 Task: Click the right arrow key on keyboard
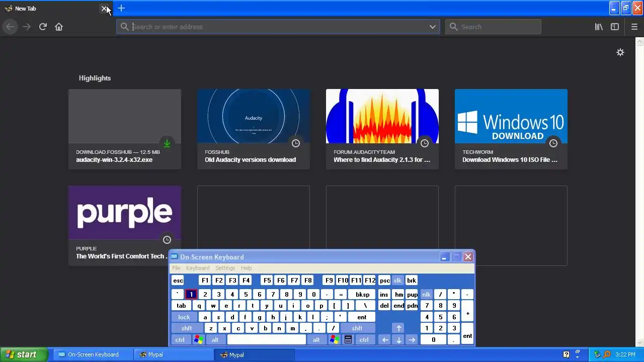(x=412, y=340)
